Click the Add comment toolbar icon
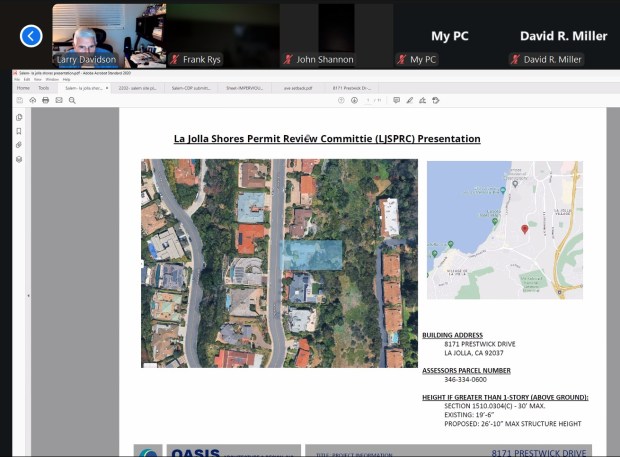 (396, 100)
